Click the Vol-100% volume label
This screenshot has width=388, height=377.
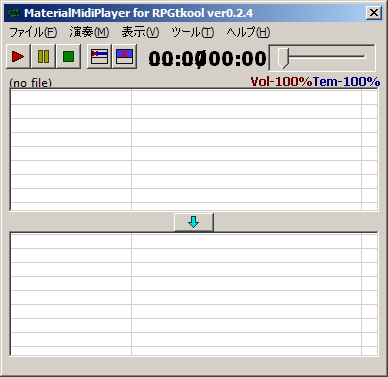coord(281,81)
